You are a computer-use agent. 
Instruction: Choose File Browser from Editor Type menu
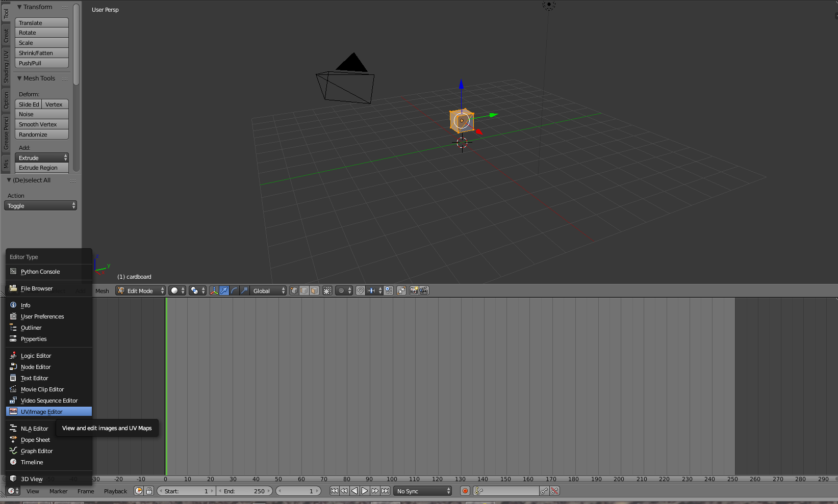(49, 288)
